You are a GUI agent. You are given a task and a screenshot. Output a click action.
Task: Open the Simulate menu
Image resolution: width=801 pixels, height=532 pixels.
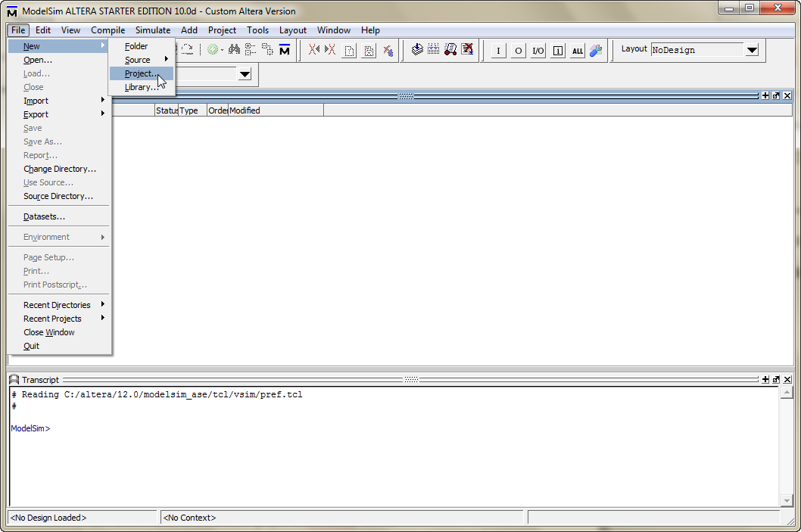click(153, 30)
